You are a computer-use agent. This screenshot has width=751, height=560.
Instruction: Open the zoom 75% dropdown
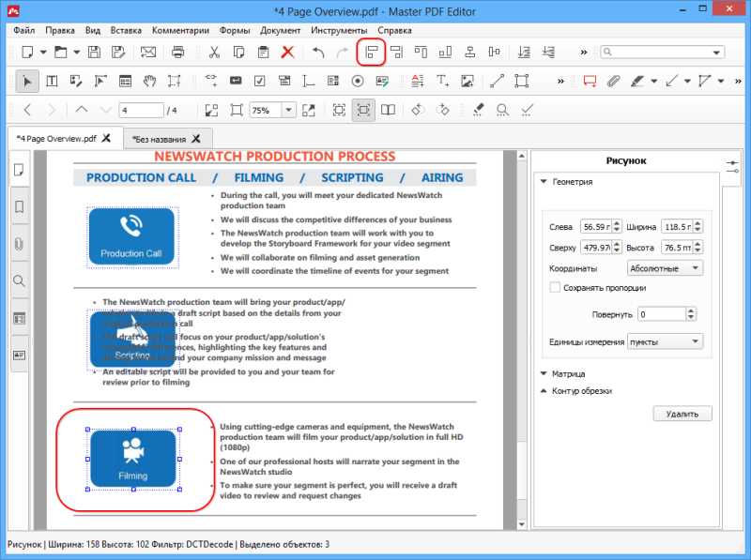coord(288,110)
